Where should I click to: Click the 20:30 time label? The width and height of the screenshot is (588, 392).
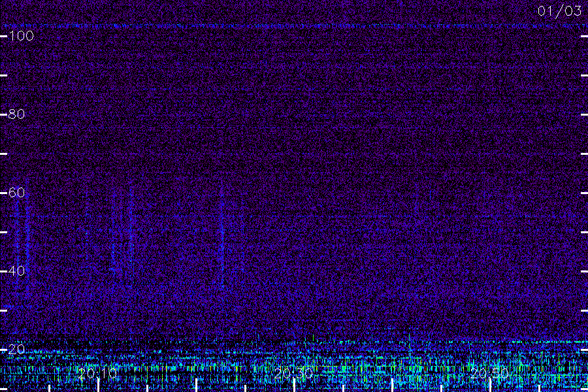pyautogui.click(x=293, y=373)
